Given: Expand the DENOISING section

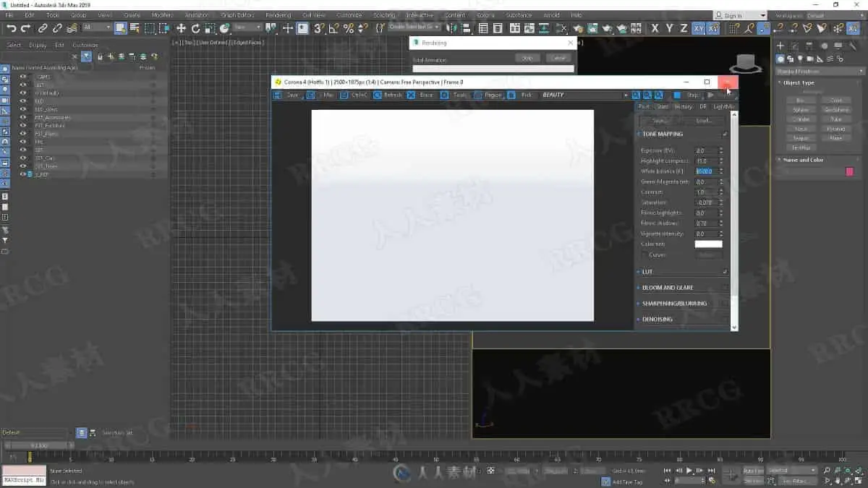Looking at the screenshot, I should tap(657, 319).
